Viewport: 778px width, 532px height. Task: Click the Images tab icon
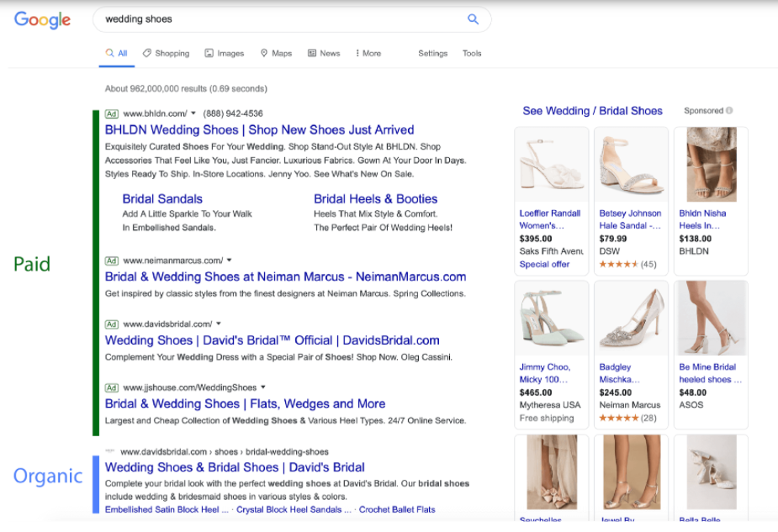coord(209,53)
